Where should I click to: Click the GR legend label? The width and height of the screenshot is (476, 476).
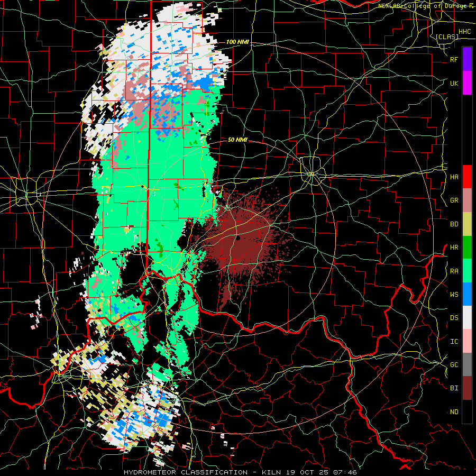click(454, 200)
